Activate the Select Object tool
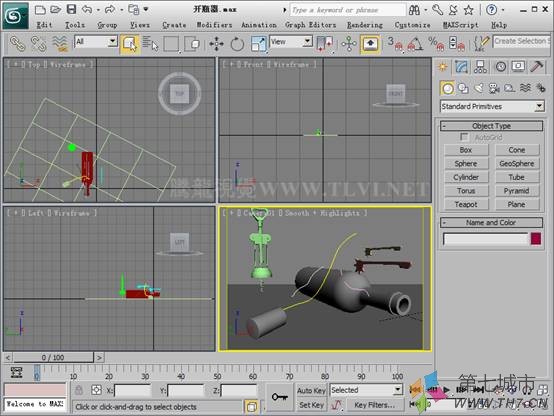Viewport: 554px width, 416px height. coord(130,44)
